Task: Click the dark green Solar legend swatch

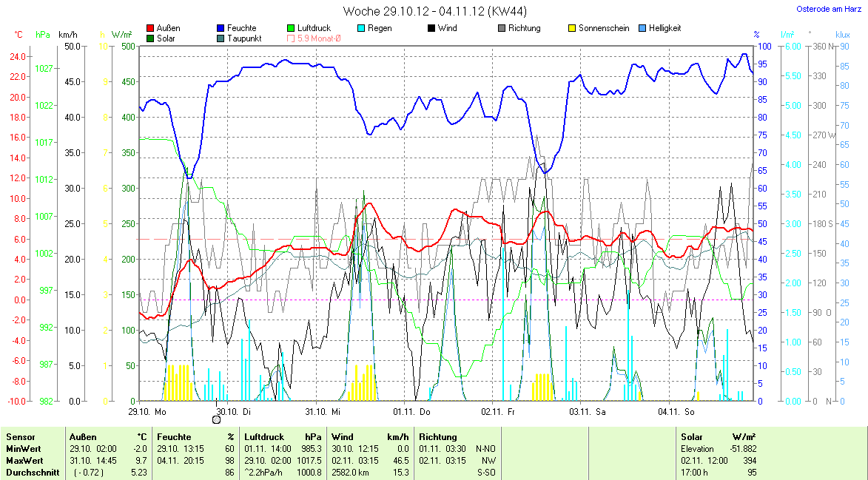Action: point(151,38)
